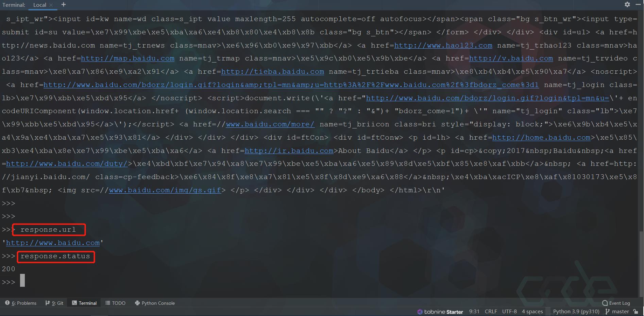Open the img/gs.gif link

click(165, 191)
